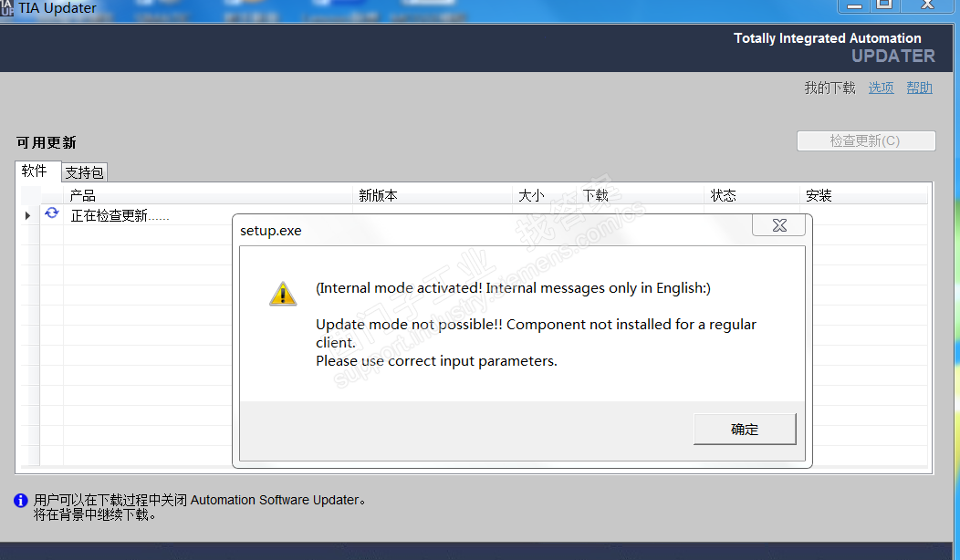Click the 确定 button in setup.exe dialog

pos(745,429)
